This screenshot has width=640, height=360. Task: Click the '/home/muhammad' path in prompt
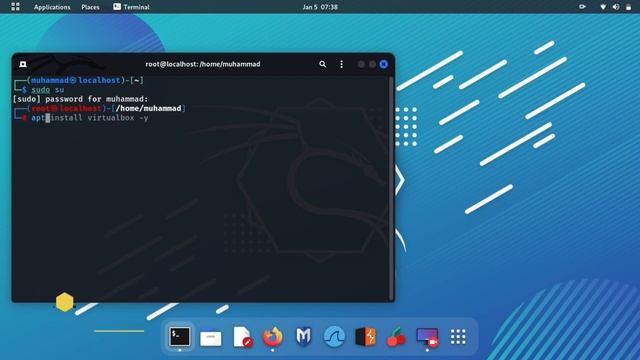149,109
